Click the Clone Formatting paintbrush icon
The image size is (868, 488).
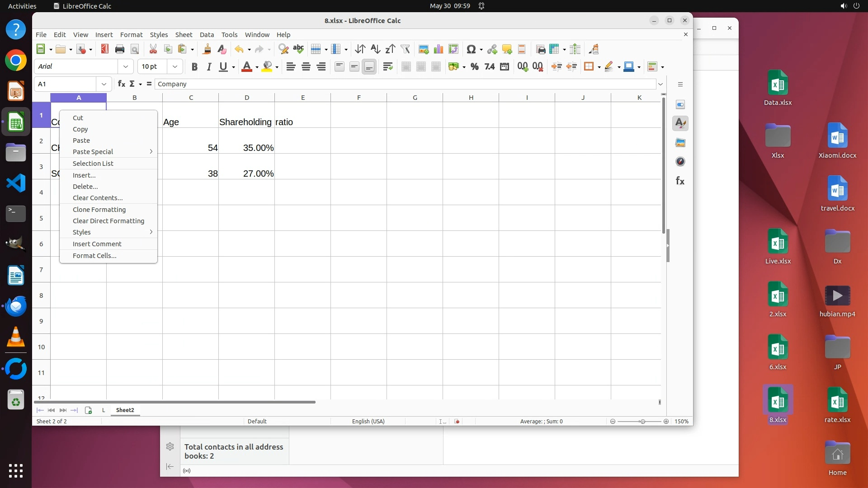(x=207, y=49)
